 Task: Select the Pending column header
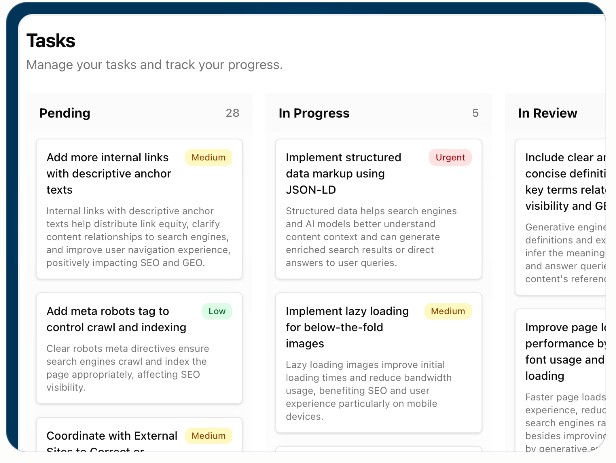click(65, 113)
